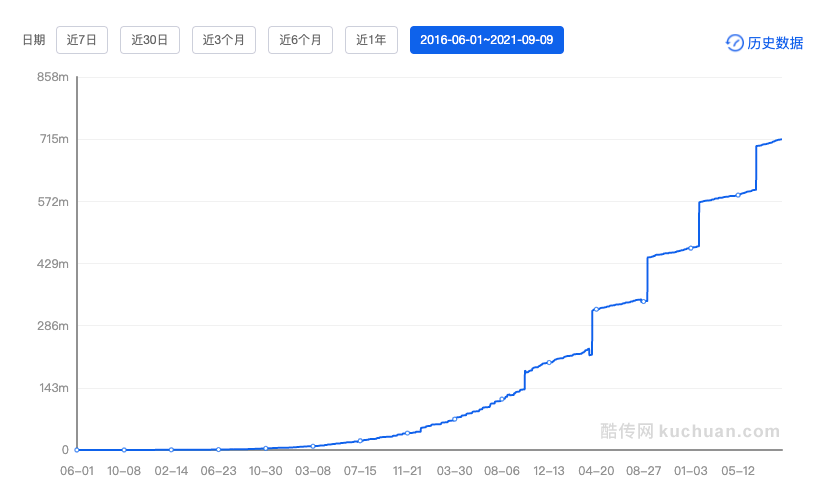Click chart data point above 11-21
This screenshot has height=489, width=825.
click(407, 433)
